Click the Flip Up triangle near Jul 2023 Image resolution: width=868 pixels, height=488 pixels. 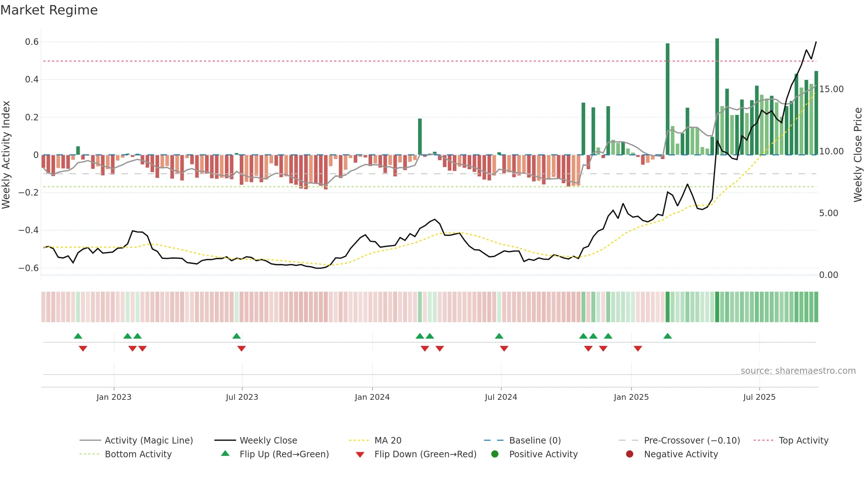click(x=237, y=336)
